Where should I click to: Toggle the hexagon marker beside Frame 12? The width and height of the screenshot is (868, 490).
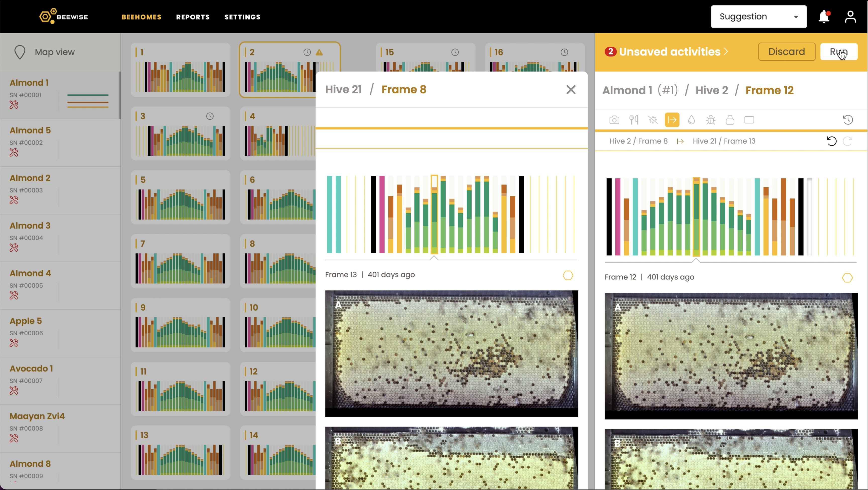click(847, 278)
